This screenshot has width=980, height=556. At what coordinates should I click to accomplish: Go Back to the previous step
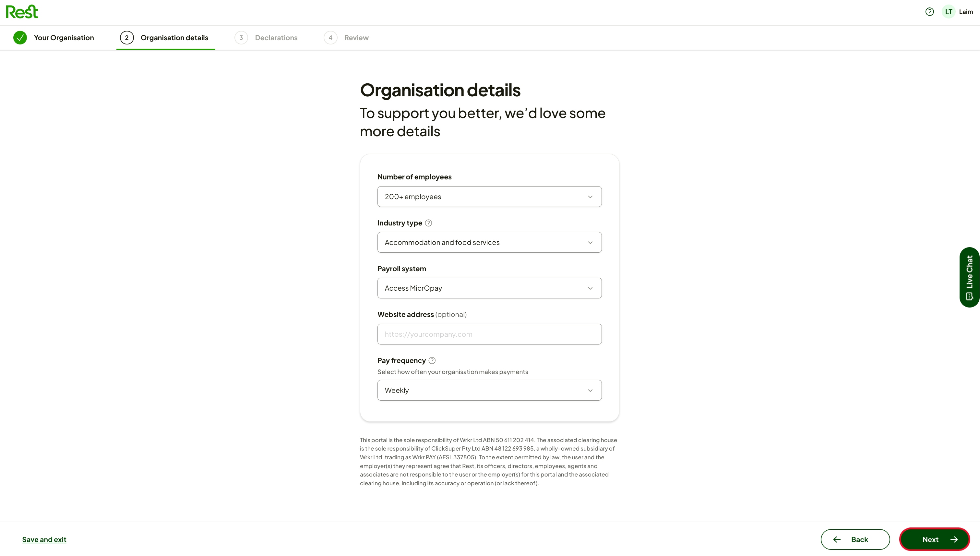855,539
